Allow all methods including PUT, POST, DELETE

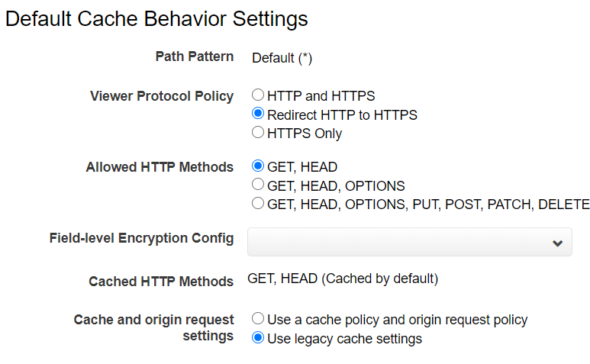tap(258, 203)
